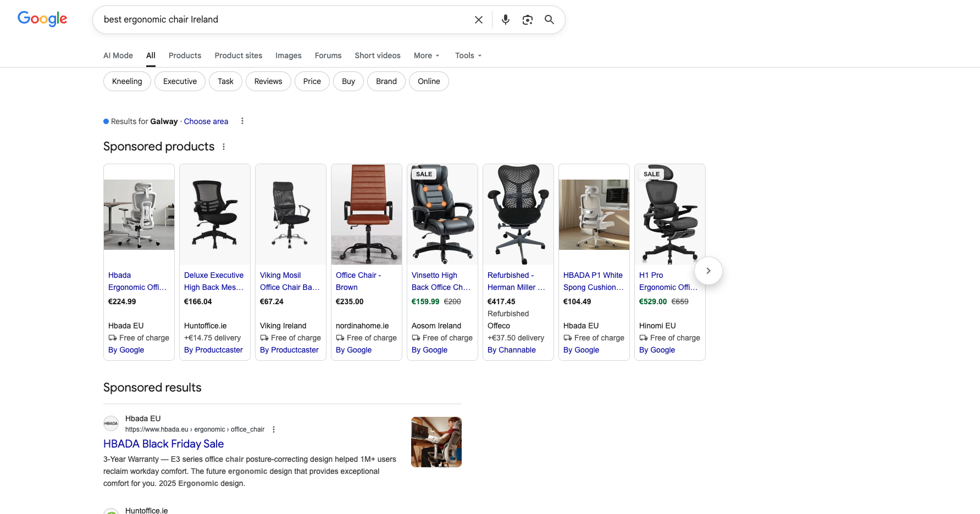Click the Google logo to return home
The height and width of the screenshot is (514, 980).
coord(42,18)
